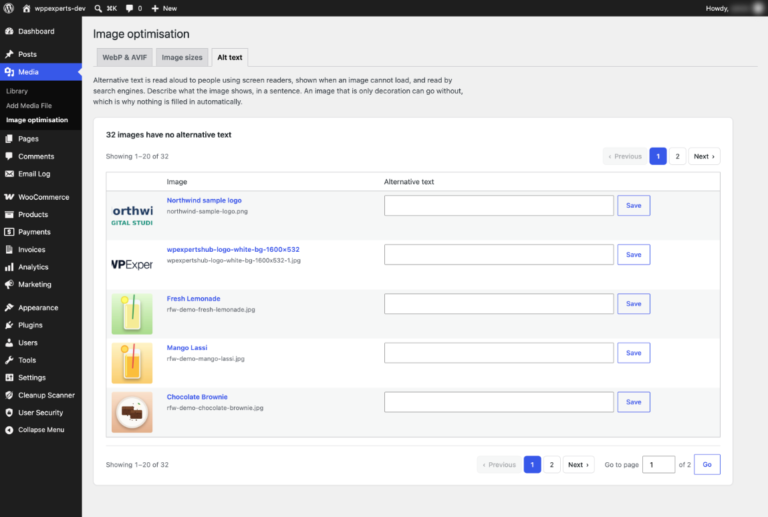768x517 pixels.
Task: Click the Users person icon
Action: tap(9, 343)
